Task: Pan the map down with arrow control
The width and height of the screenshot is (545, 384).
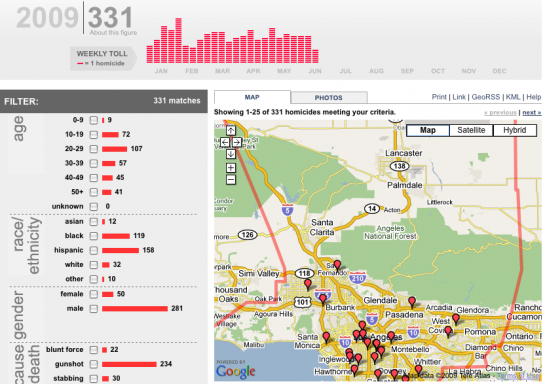Action: pyautogui.click(x=231, y=154)
